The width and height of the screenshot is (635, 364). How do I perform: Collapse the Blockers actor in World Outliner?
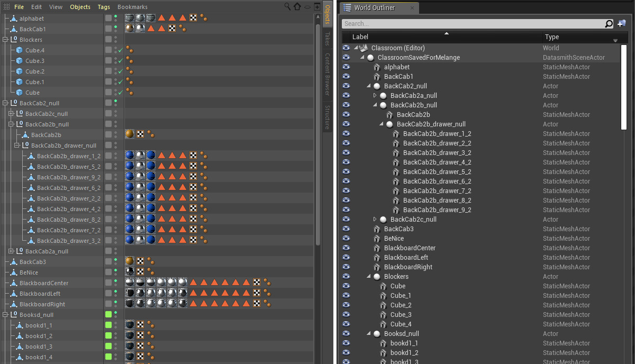(369, 277)
